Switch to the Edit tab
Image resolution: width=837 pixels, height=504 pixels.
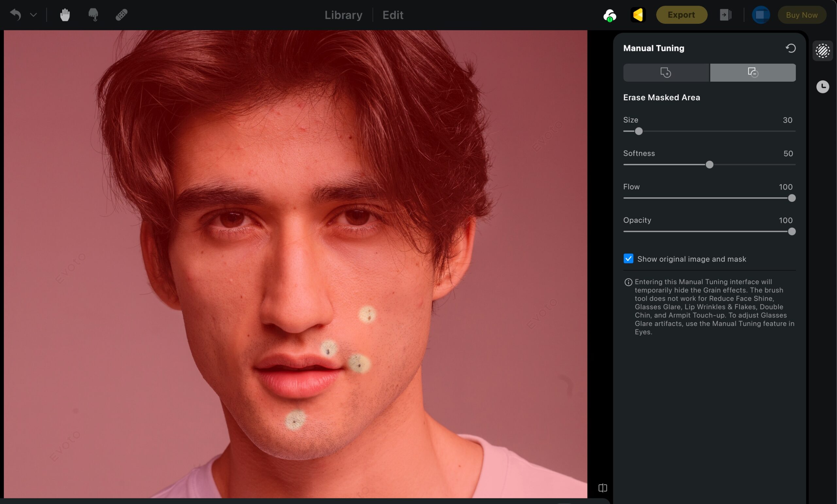tap(393, 15)
